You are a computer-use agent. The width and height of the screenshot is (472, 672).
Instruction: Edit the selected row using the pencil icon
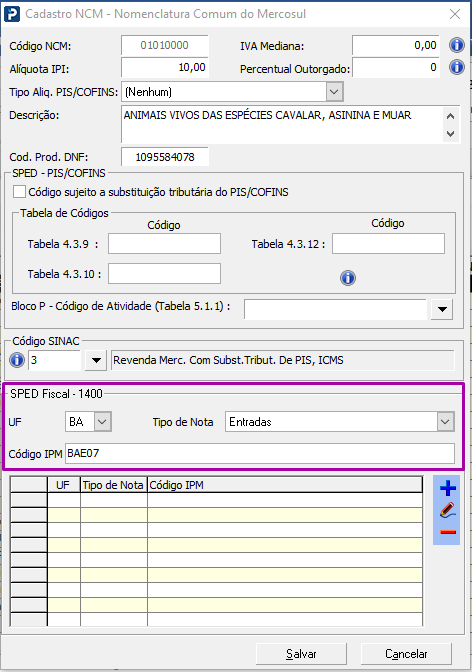point(447,510)
